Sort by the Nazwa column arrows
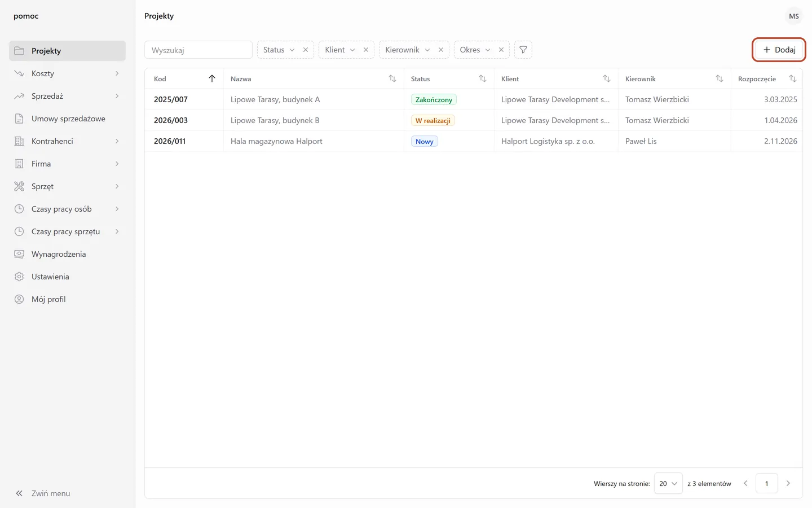 392,78
